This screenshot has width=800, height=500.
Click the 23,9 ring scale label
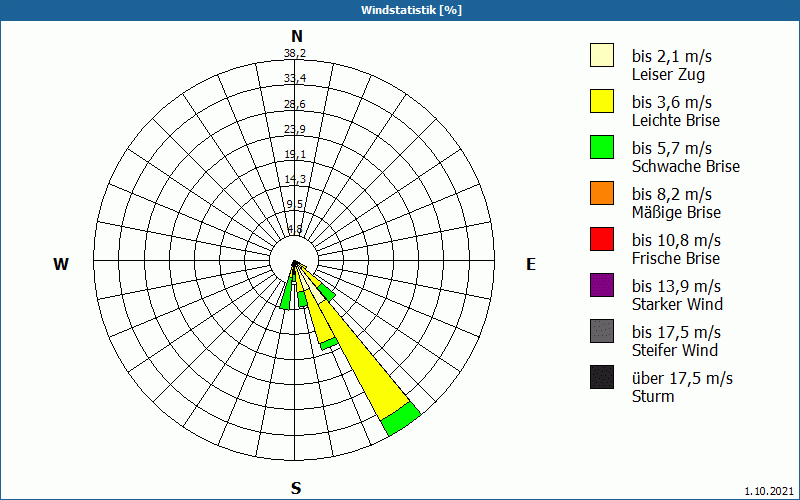pos(295,129)
